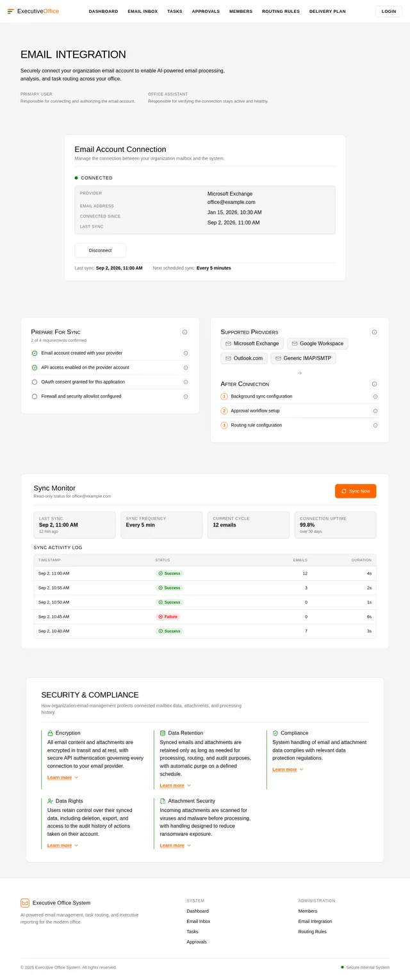This screenshot has width=410, height=980.
Task: Select the Microsoft Exchange provider chip
Action: pyautogui.click(x=252, y=344)
